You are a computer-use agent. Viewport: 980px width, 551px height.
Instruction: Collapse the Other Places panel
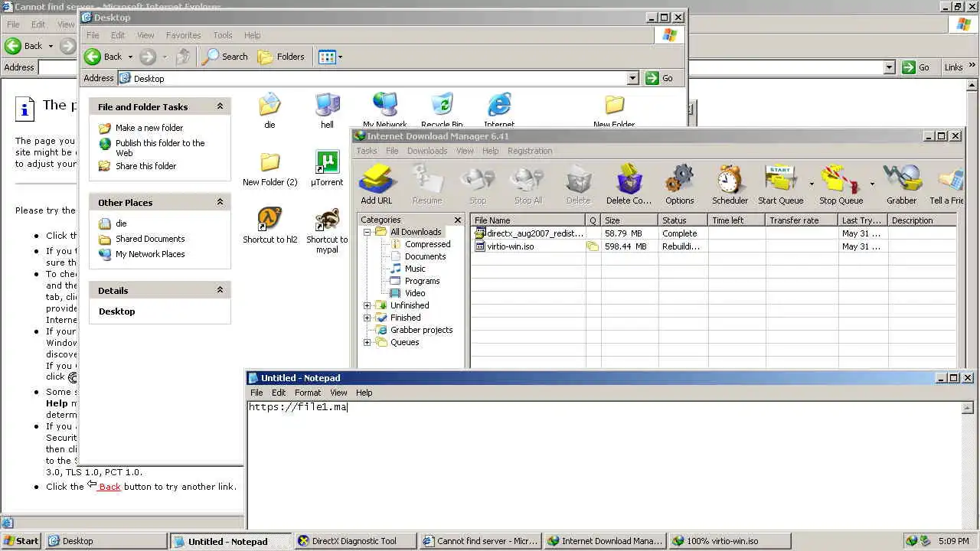[x=220, y=202]
